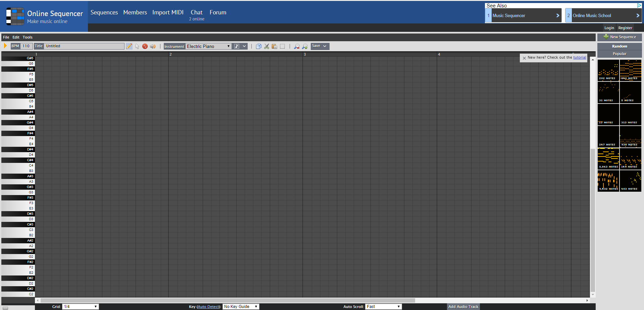The height and width of the screenshot is (310, 644).
Task: Click the C4 piano key
Action: (18, 166)
